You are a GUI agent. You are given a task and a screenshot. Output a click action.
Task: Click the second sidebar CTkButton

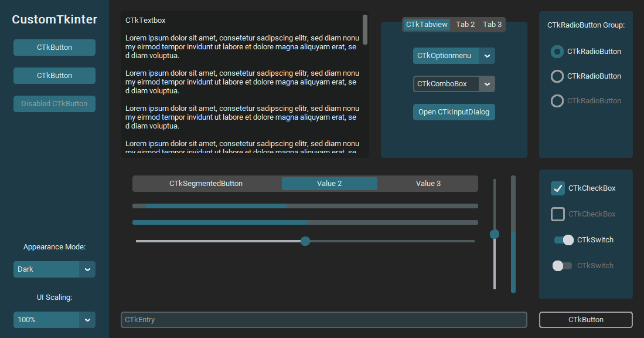click(x=54, y=75)
